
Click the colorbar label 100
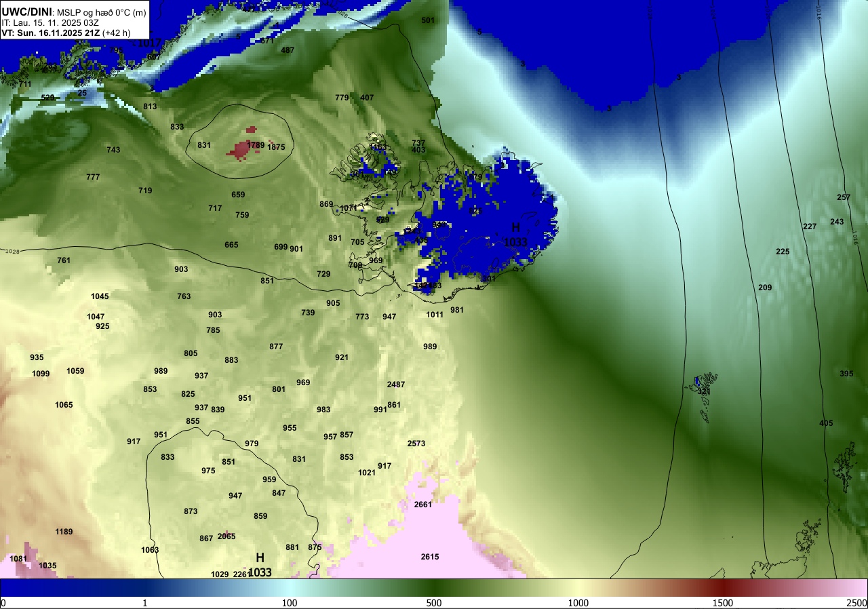pyautogui.click(x=290, y=603)
